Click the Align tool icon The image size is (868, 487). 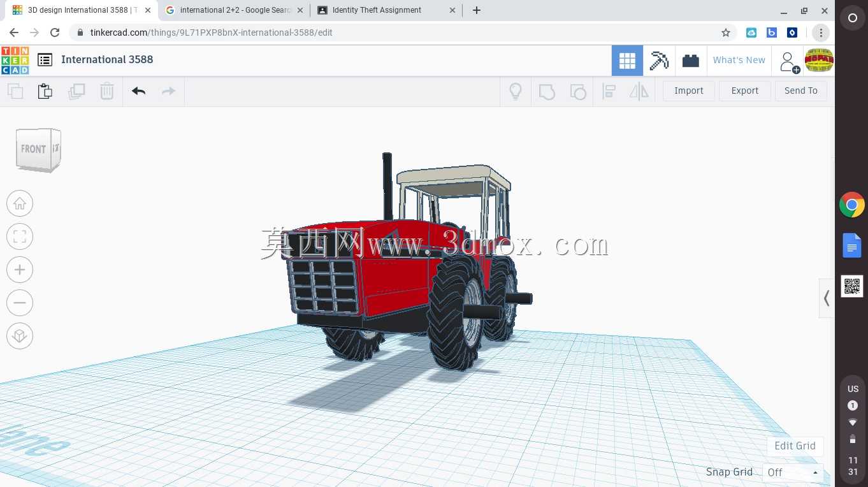(609, 91)
